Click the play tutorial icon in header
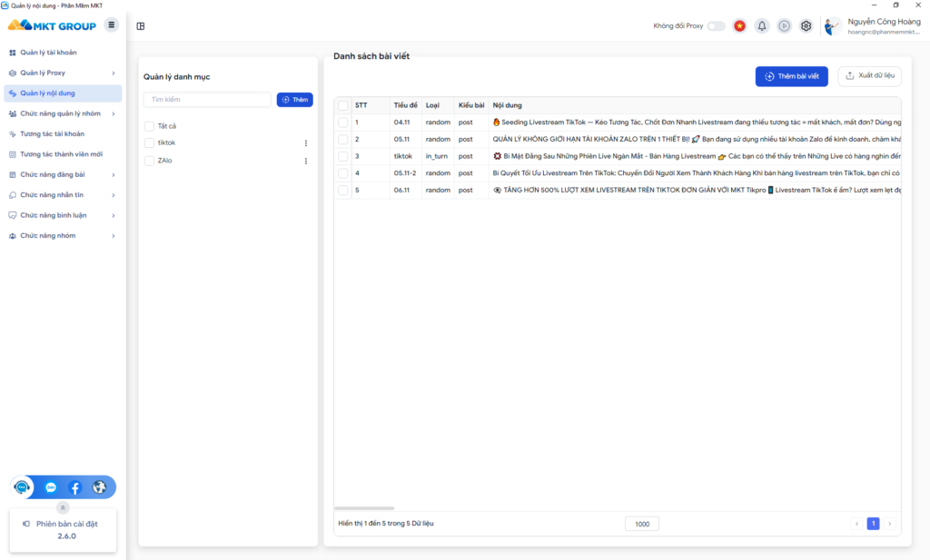 click(784, 26)
